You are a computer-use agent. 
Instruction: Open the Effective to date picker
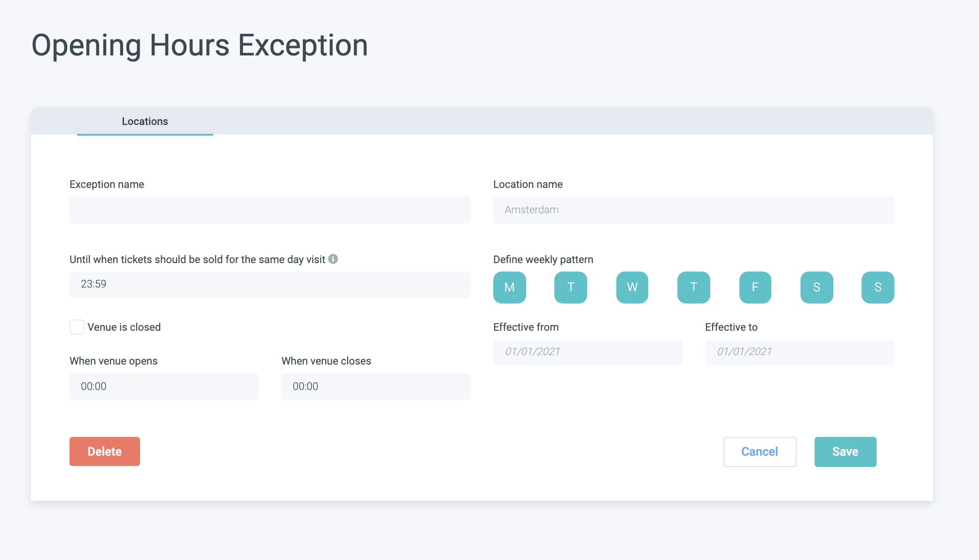(x=800, y=352)
